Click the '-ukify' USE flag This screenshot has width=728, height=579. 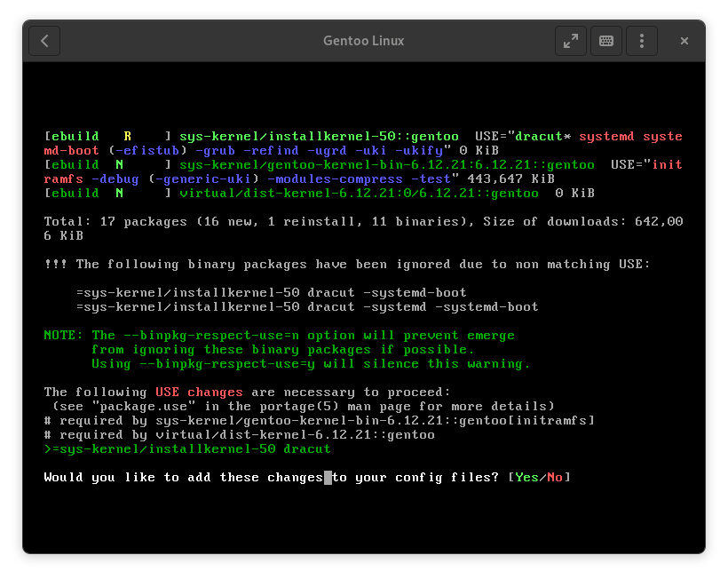(x=419, y=150)
